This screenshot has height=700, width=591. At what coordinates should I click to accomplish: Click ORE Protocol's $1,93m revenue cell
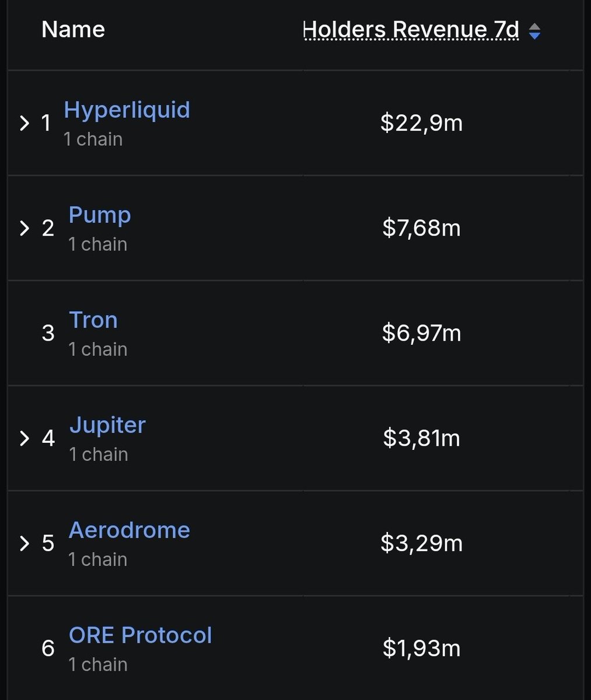(421, 648)
